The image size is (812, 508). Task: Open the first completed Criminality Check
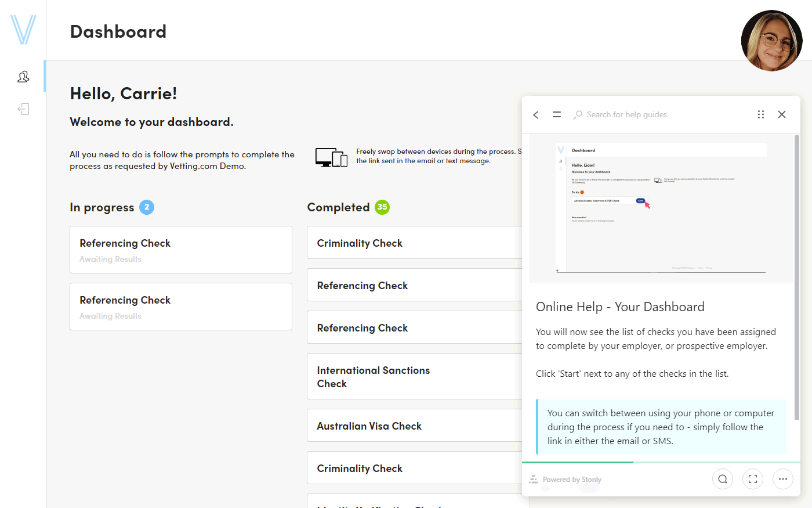click(414, 243)
